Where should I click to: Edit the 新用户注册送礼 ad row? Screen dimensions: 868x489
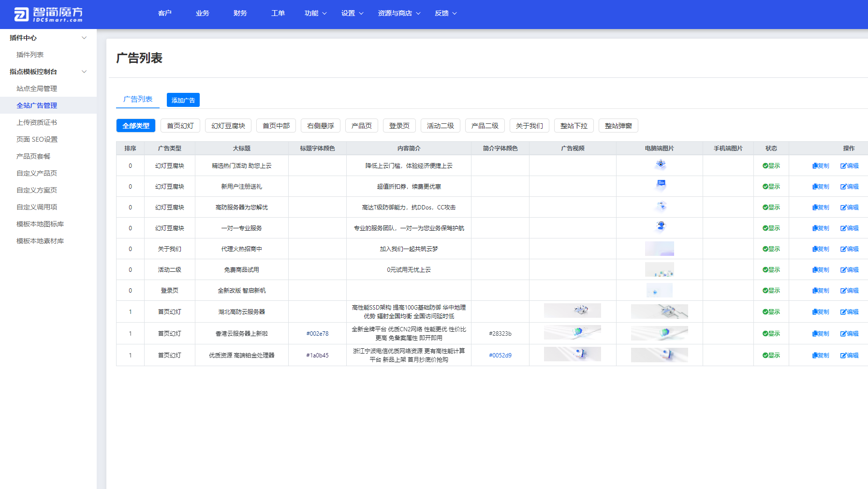pos(849,187)
